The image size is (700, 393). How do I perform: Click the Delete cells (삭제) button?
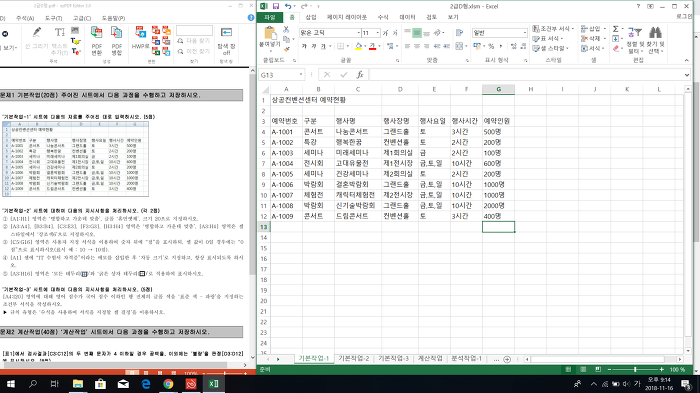pos(593,38)
